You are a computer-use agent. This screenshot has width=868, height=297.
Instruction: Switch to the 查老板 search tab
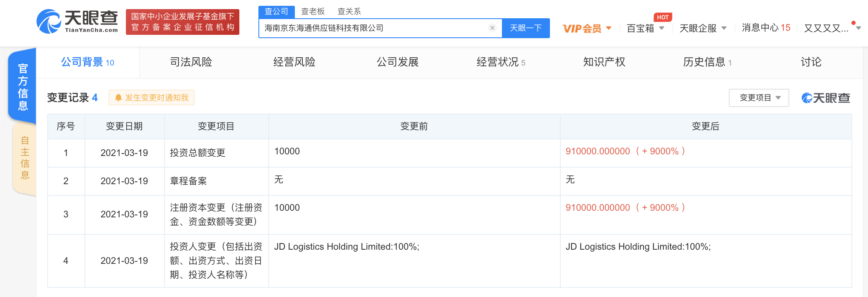click(x=313, y=12)
